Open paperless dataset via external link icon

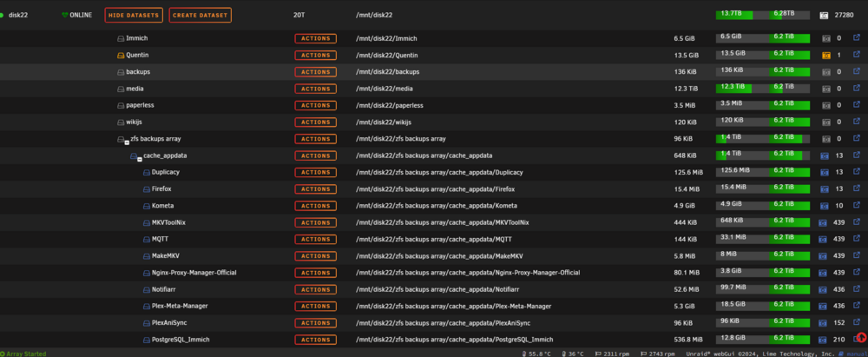click(857, 105)
